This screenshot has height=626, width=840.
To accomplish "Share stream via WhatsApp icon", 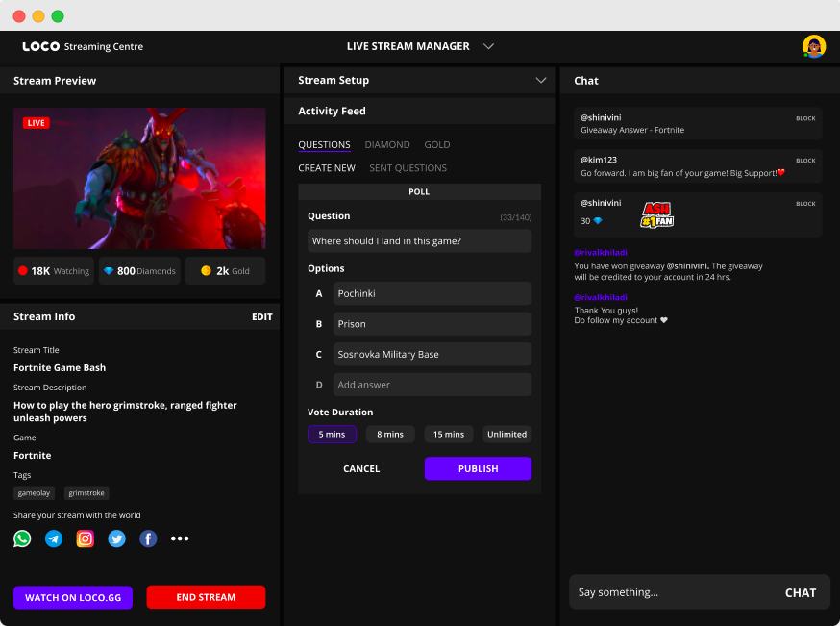I will point(22,538).
